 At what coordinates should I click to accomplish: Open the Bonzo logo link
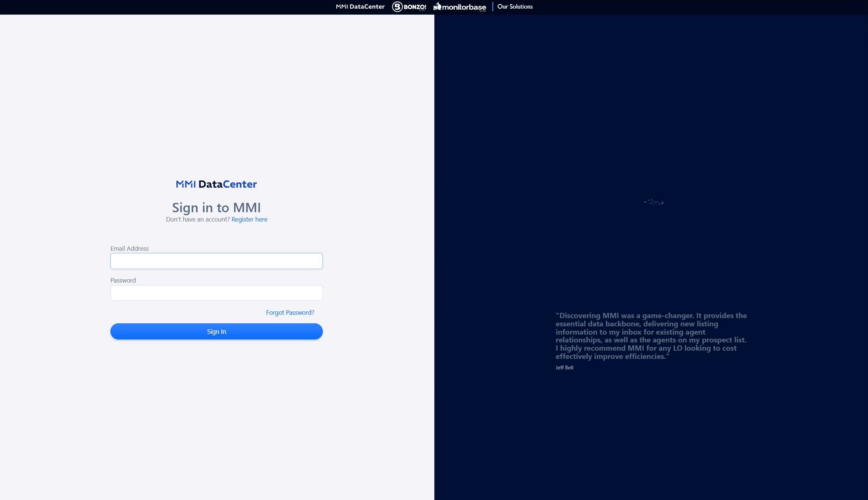pyautogui.click(x=409, y=7)
